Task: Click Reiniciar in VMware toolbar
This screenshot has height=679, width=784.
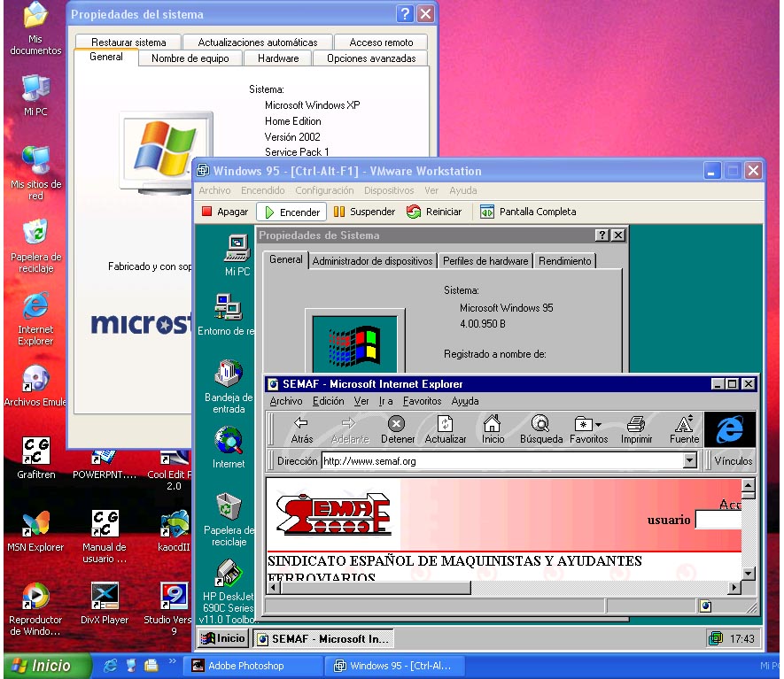Action: click(434, 212)
